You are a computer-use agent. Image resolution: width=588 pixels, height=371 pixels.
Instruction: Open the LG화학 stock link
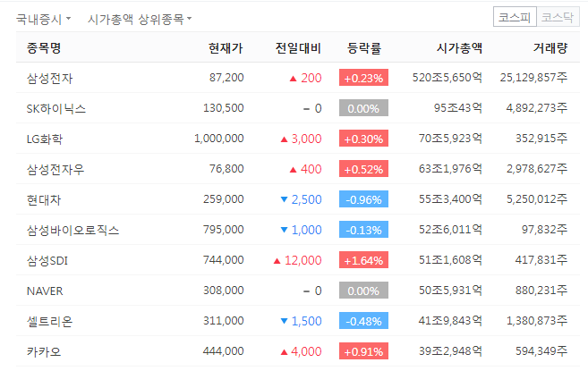coord(45,139)
